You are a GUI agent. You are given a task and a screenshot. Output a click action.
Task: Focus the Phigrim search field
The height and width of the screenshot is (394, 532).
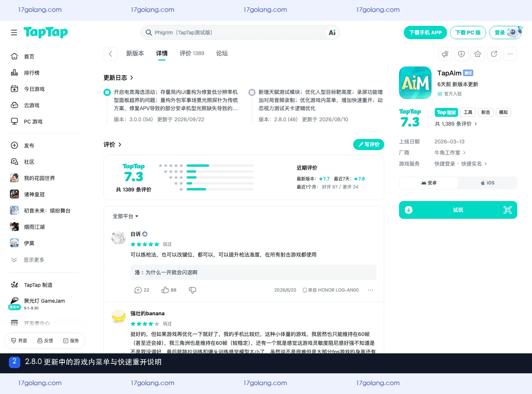pos(240,33)
